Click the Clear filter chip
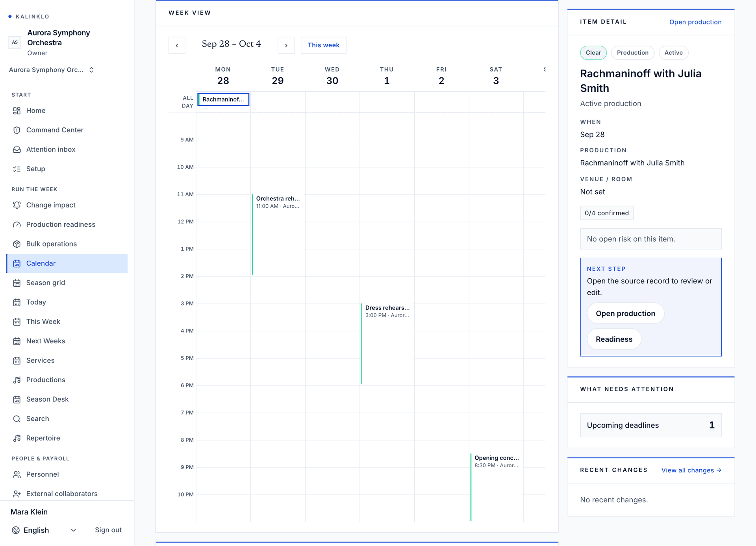 point(593,53)
